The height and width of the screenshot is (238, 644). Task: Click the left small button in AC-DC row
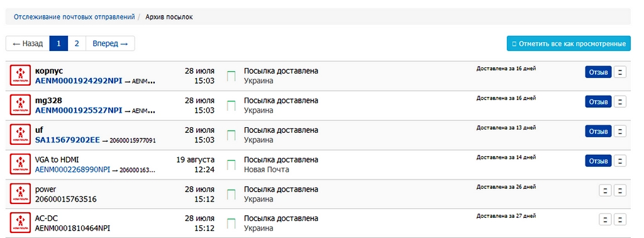pyautogui.click(x=606, y=220)
